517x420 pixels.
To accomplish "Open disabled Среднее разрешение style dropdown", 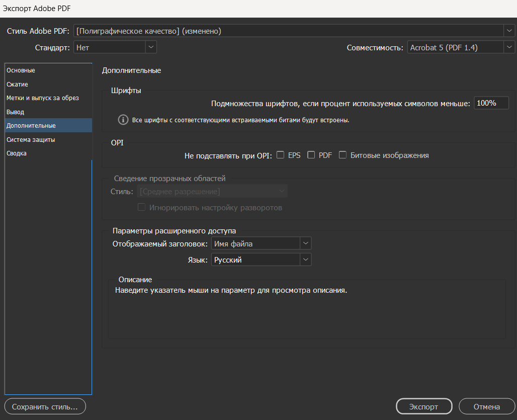I will (212, 191).
